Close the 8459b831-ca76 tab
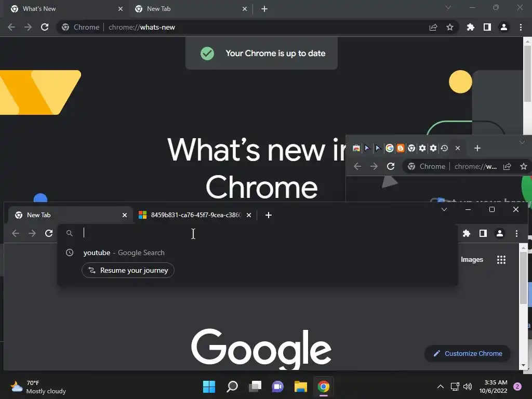532x399 pixels. (249, 215)
